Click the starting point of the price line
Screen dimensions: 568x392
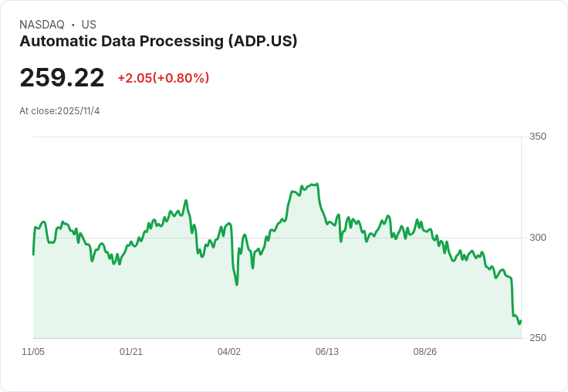33,254
